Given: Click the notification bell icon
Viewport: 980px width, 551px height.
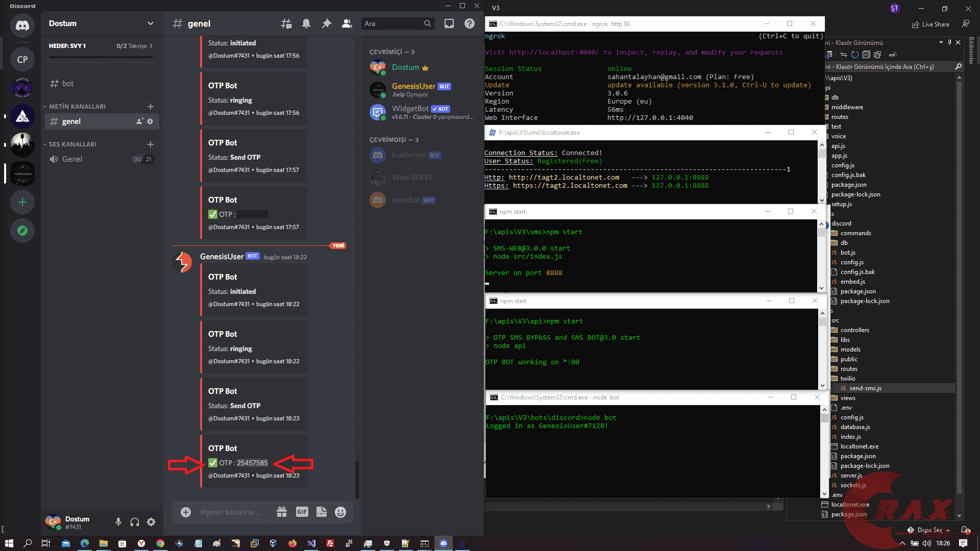Looking at the screenshot, I should point(306,23).
